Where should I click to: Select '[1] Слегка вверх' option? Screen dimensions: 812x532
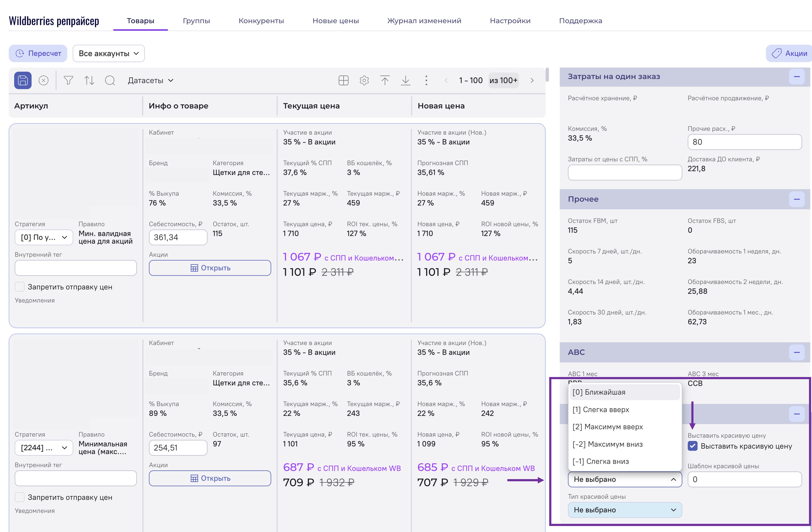pos(601,409)
